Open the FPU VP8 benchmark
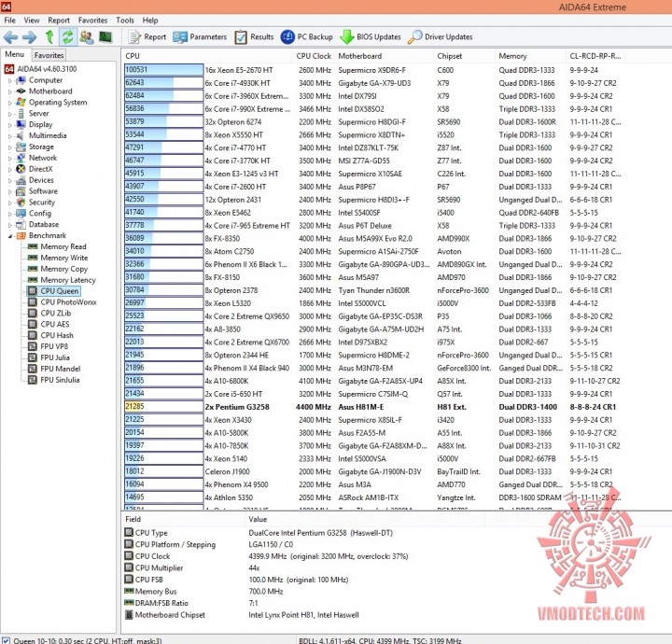Viewport: 672px width, 644px height. click(x=54, y=346)
